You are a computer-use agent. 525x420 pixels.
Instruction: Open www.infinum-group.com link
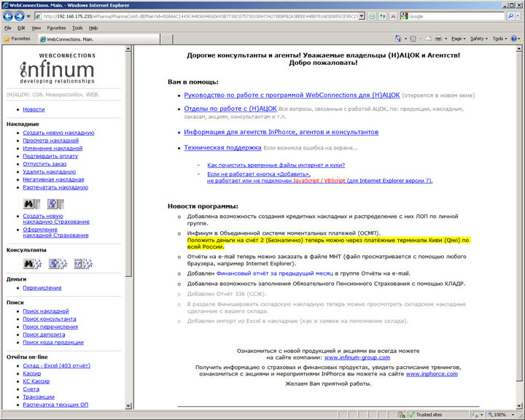click(x=357, y=357)
